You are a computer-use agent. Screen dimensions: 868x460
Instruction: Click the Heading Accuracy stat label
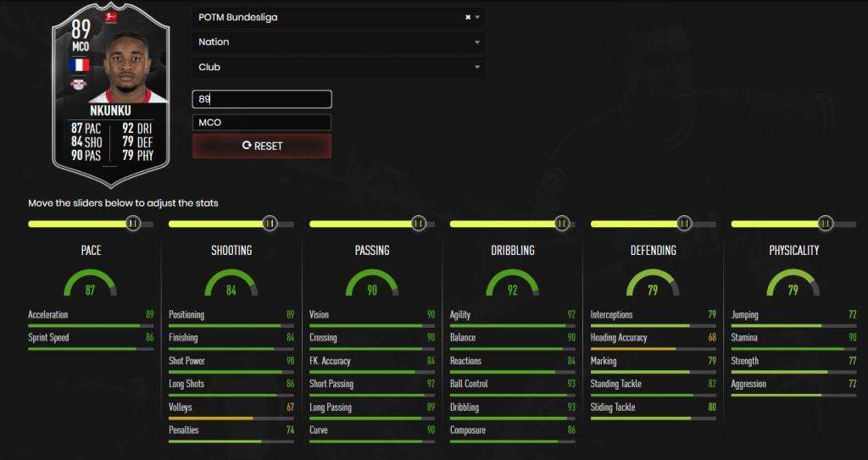619,338
